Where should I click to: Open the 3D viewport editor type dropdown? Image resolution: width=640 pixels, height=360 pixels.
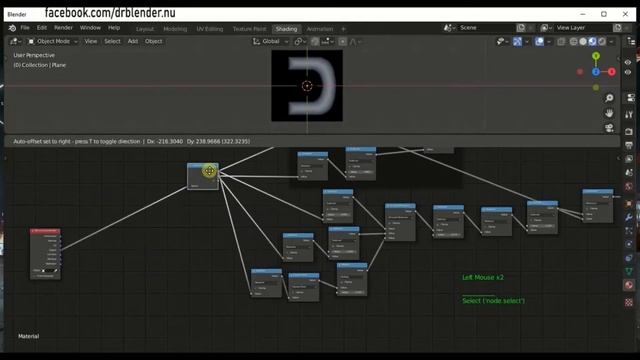[x=16, y=41]
